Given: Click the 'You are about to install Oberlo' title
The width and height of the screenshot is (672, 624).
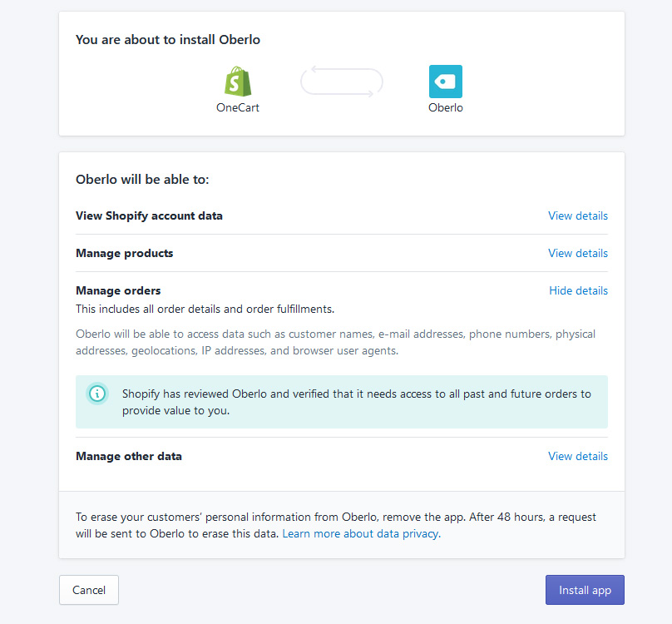Looking at the screenshot, I should coord(168,39).
